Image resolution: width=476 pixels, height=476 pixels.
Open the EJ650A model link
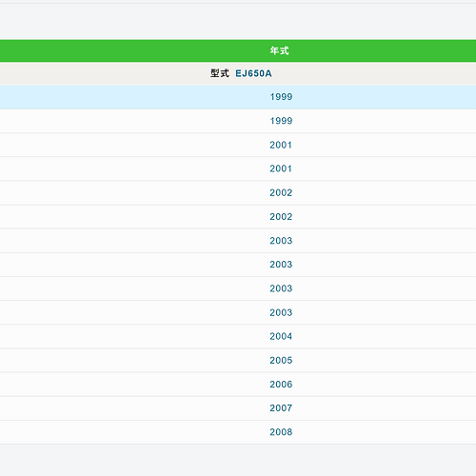click(x=253, y=73)
